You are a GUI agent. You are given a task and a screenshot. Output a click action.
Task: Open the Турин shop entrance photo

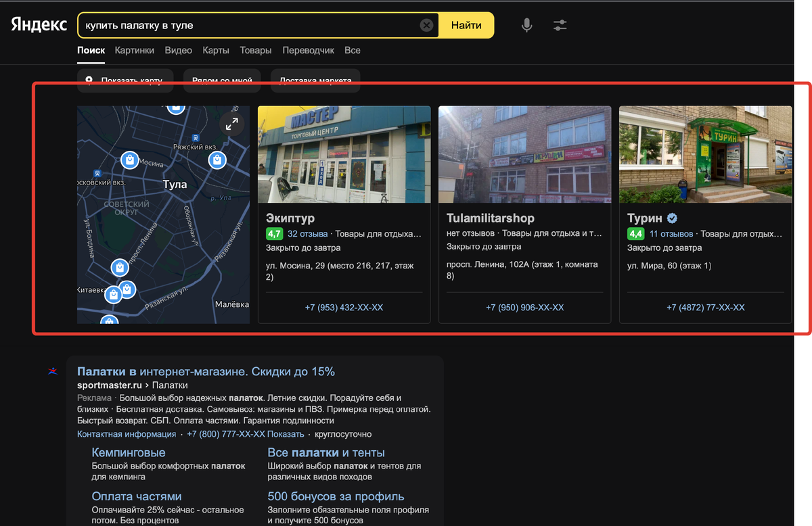[705, 154]
